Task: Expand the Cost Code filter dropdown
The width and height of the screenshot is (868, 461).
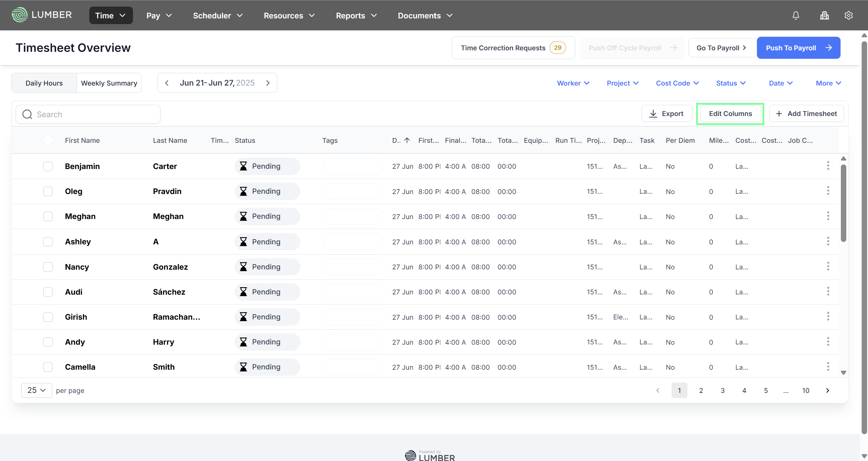Action: pos(677,83)
